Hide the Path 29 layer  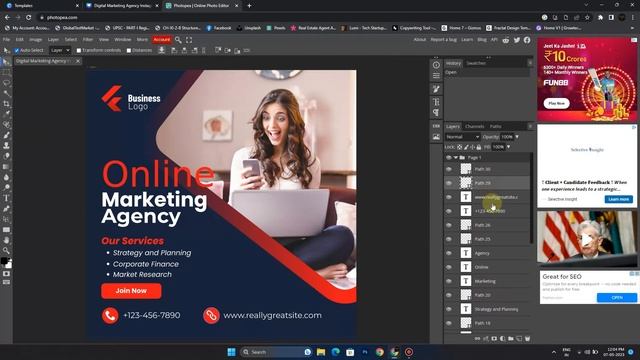[449, 183]
